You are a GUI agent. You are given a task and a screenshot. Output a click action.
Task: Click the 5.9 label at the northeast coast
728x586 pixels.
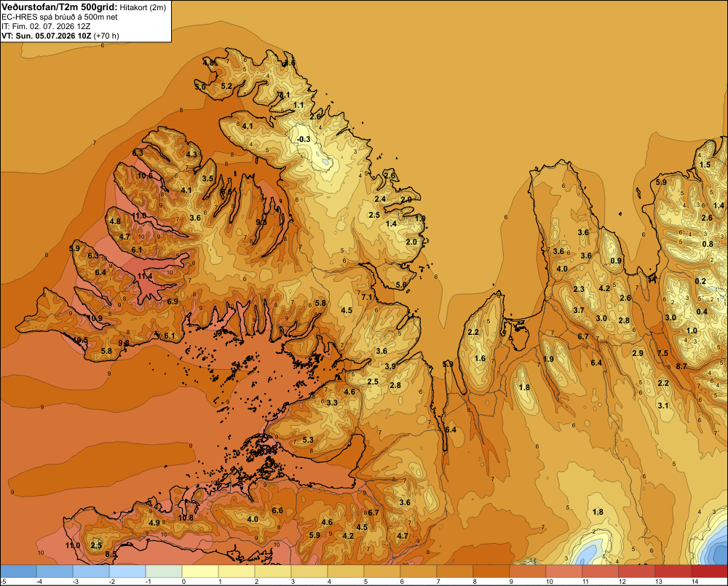[x=661, y=182]
